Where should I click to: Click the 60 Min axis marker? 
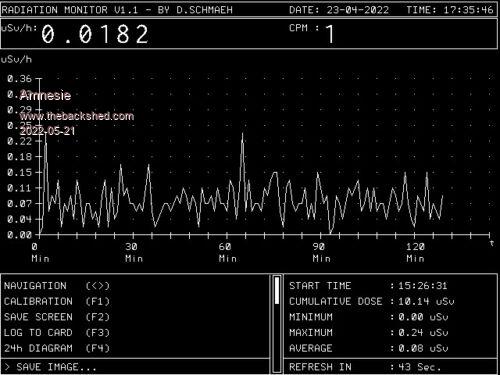pos(228,252)
